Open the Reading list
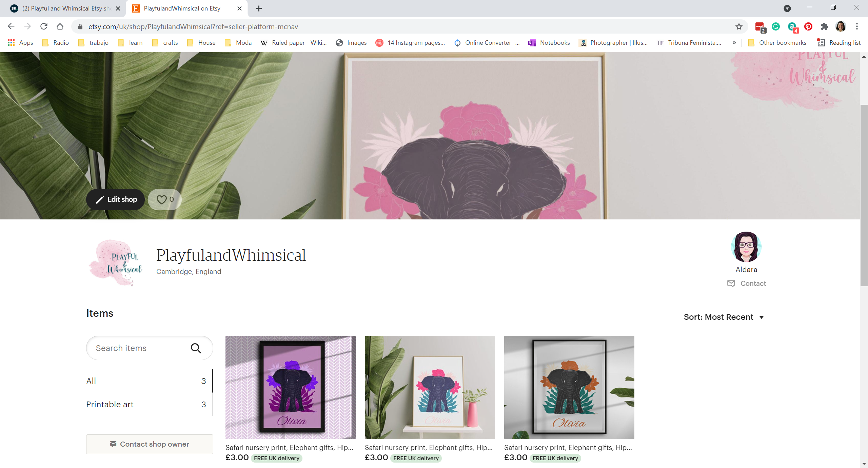This screenshot has height=468, width=868. (839, 43)
